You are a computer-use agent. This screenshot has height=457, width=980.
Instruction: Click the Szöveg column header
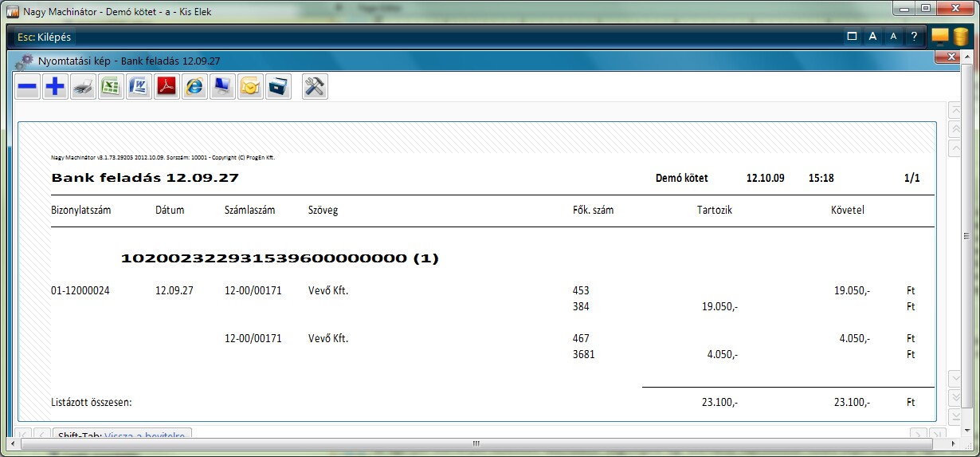point(323,211)
